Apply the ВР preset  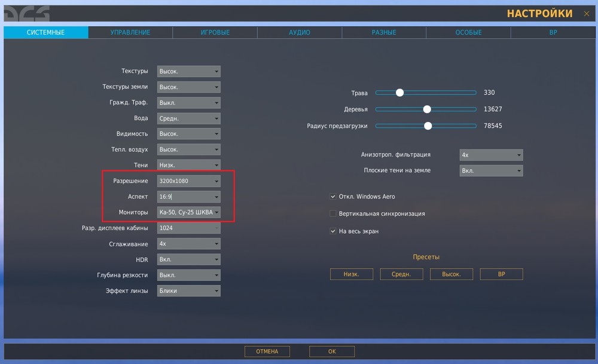[x=501, y=274]
